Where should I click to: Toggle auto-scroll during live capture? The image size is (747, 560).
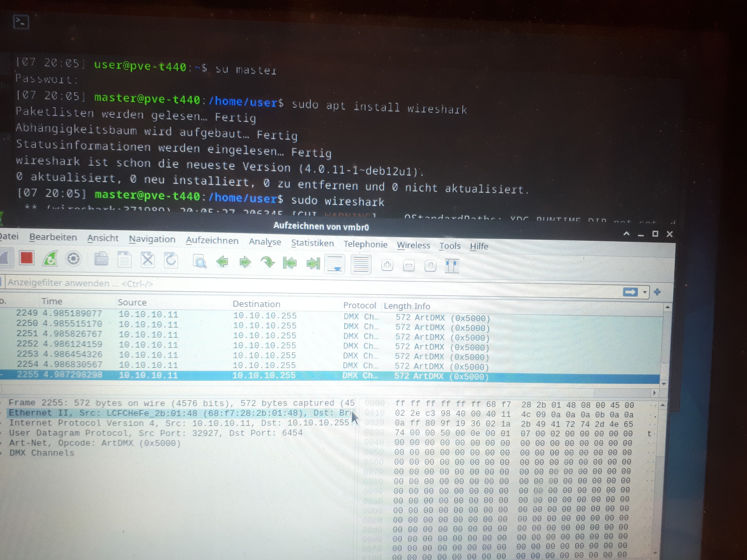coord(335,264)
